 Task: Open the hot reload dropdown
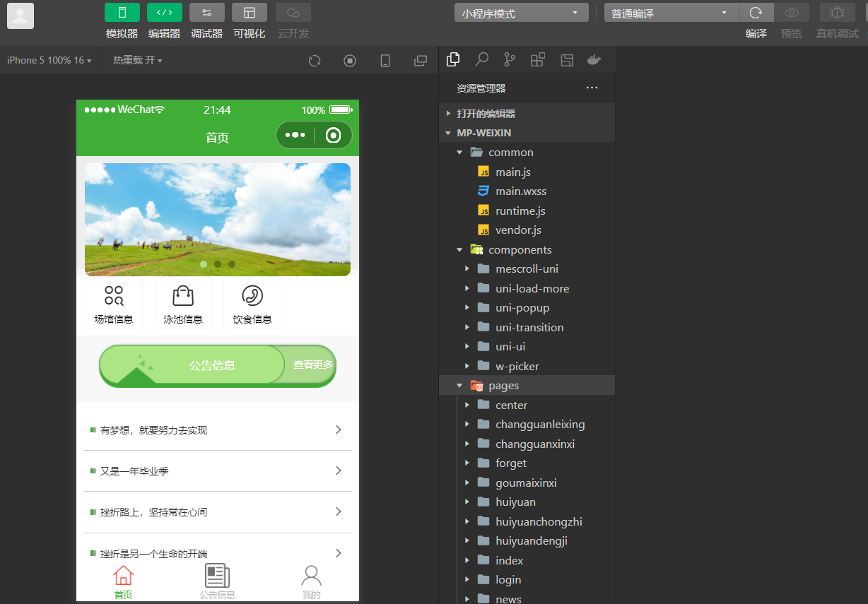coord(138,60)
